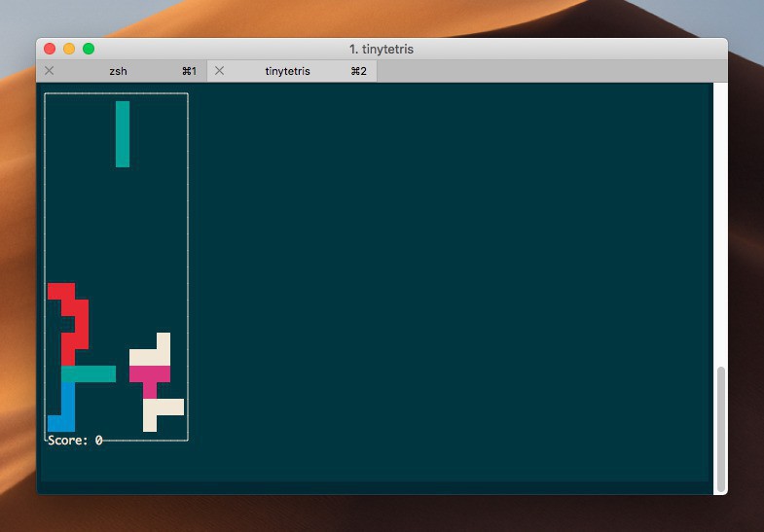Click the horizontal teal bar block
Viewport: 764px width, 532px height.
tap(89, 373)
